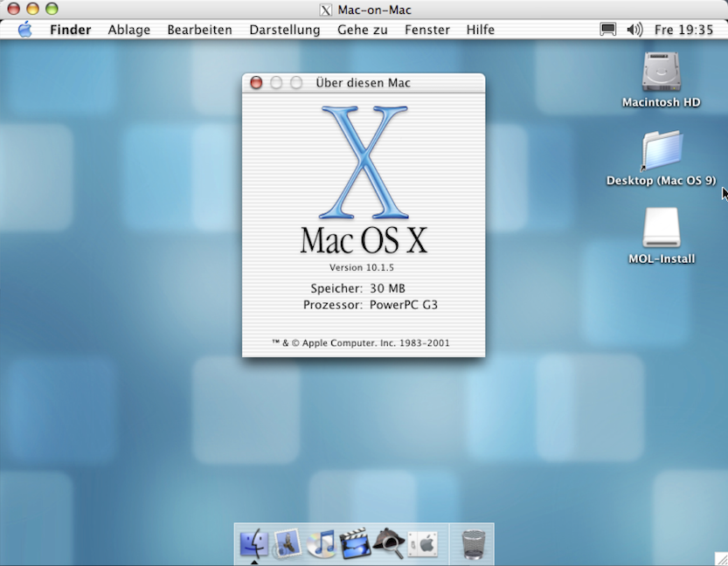Select the Desktop (Mac OS 9) folder
The height and width of the screenshot is (566, 728).
coord(661,151)
